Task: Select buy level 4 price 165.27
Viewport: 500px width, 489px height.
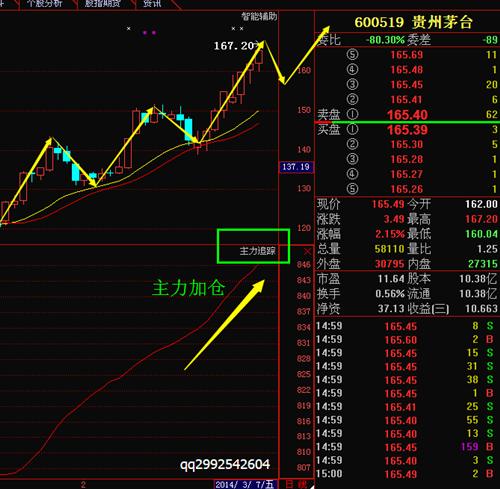Action: pos(406,174)
